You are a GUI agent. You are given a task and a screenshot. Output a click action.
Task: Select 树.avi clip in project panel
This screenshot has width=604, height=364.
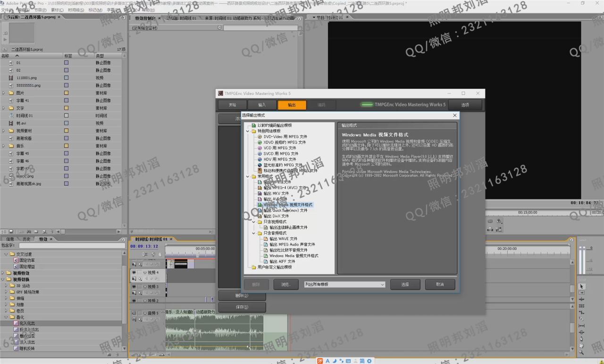21,123
